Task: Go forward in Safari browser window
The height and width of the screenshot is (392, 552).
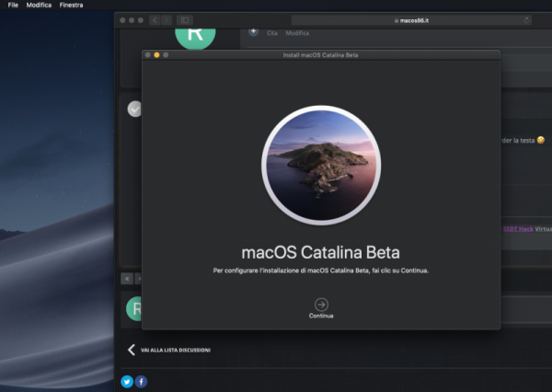Action: click(167, 20)
